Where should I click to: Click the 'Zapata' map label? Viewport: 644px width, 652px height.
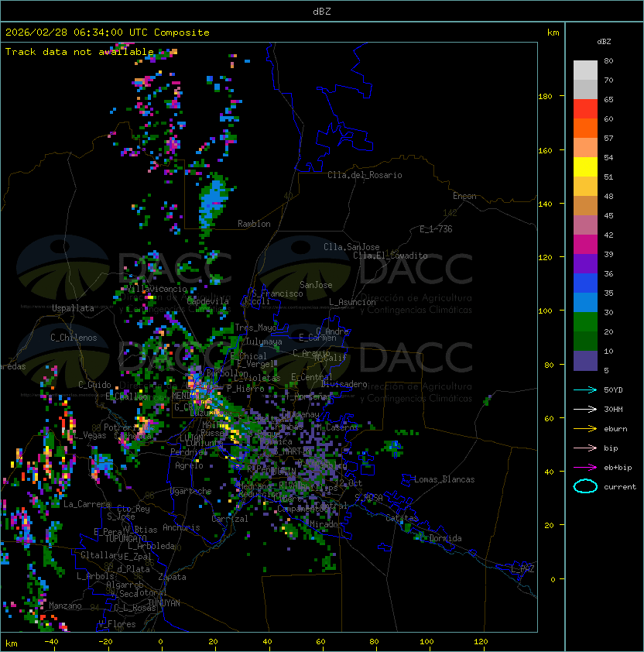(x=172, y=577)
